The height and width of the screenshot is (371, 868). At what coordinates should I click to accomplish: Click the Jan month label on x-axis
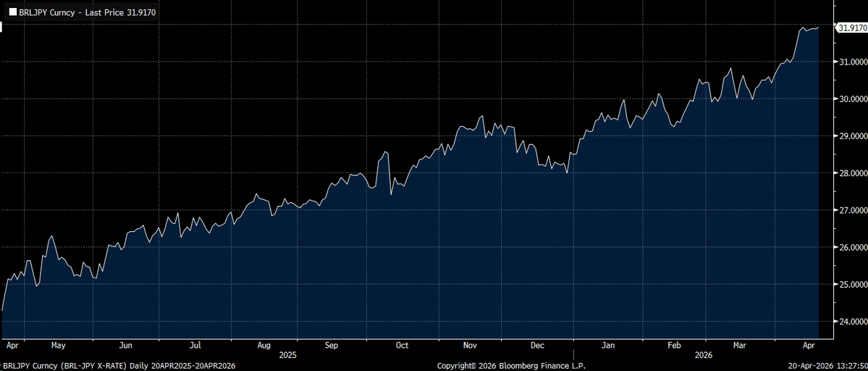pos(608,346)
